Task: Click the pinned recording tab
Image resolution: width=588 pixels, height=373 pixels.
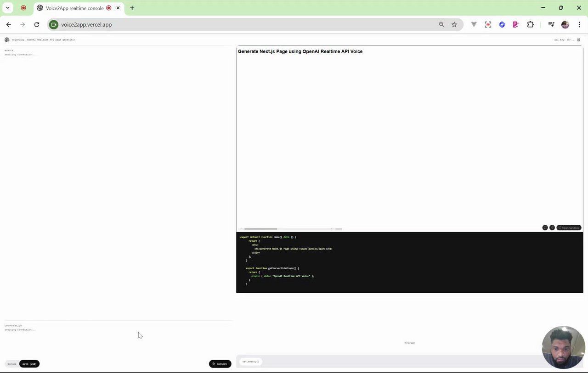Action: tap(23, 8)
